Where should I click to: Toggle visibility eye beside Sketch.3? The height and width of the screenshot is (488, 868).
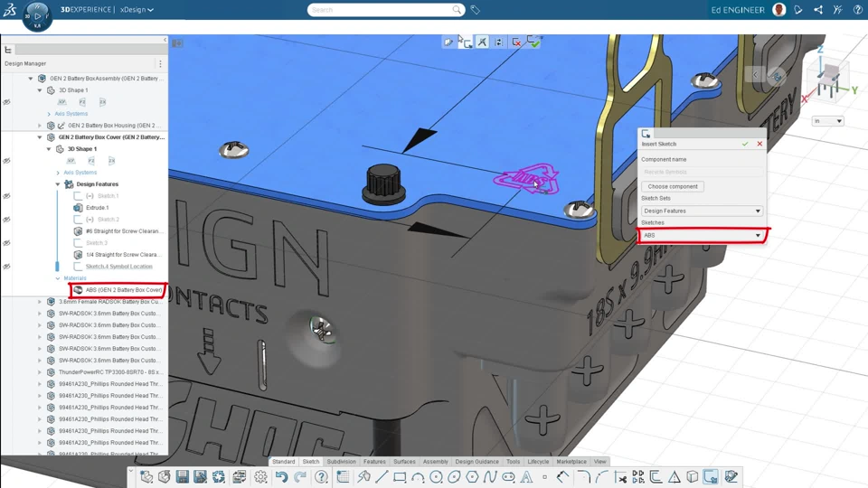[x=6, y=243]
